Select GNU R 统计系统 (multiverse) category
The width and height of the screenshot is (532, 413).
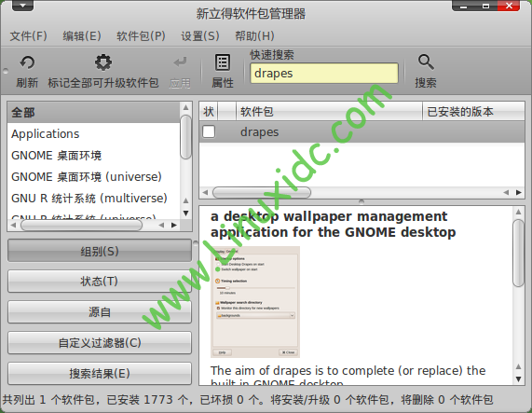pos(94,199)
